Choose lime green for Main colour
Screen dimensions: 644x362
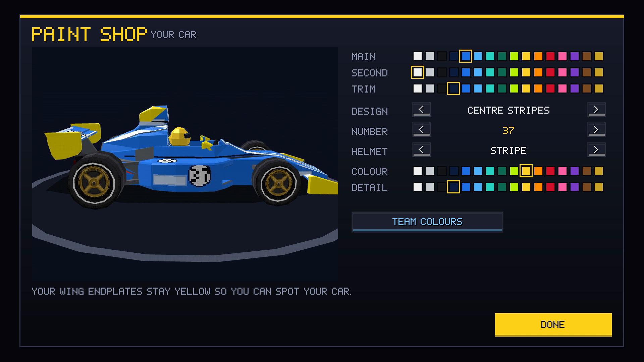click(514, 56)
